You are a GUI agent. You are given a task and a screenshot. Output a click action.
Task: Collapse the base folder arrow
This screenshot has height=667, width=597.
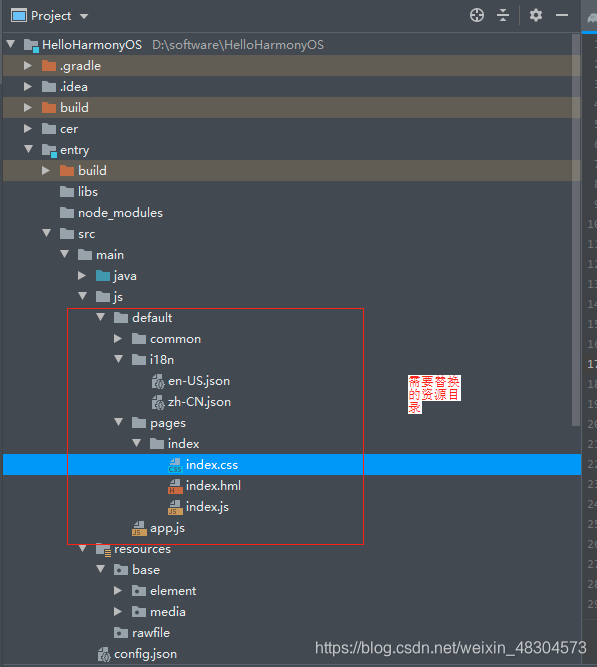pos(101,569)
